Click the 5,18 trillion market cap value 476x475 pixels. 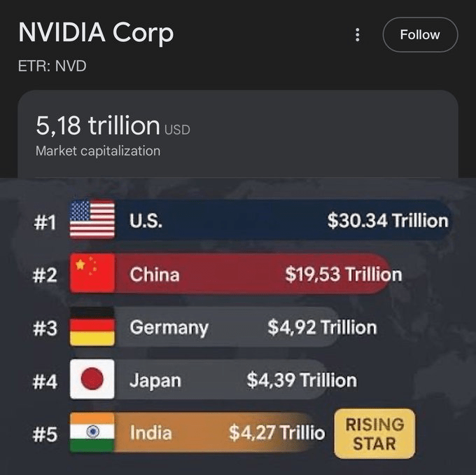click(98, 126)
